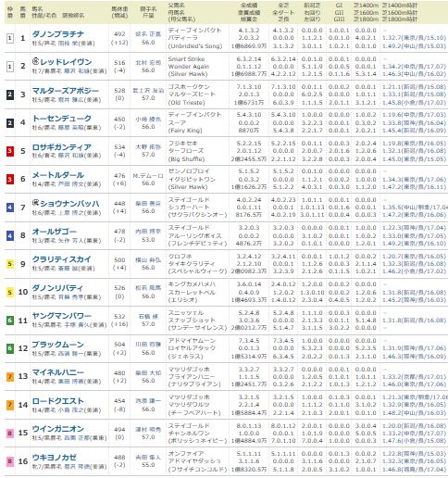The image size is (448, 478).
Task: Open horse page for ヤングマンパワー
Action: point(62,316)
